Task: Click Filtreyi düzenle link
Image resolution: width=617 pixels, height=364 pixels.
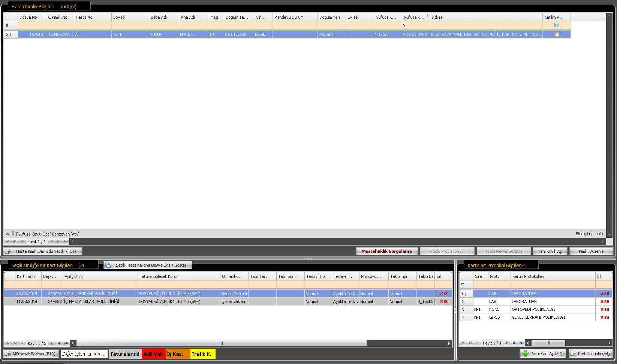Action: tap(589, 234)
